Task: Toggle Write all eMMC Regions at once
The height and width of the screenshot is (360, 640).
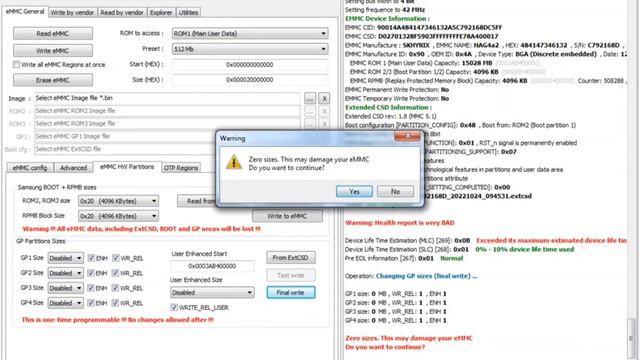Action: pos(16,64)
